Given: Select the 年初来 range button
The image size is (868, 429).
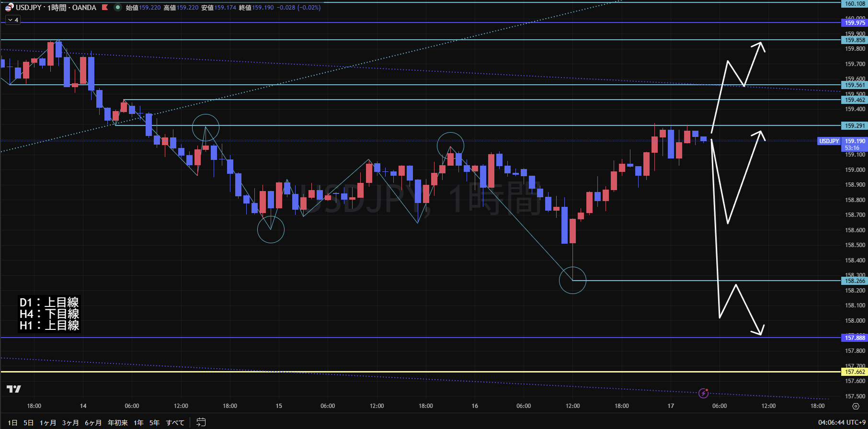Looking at the screenshot, I should tap(117, 422).
